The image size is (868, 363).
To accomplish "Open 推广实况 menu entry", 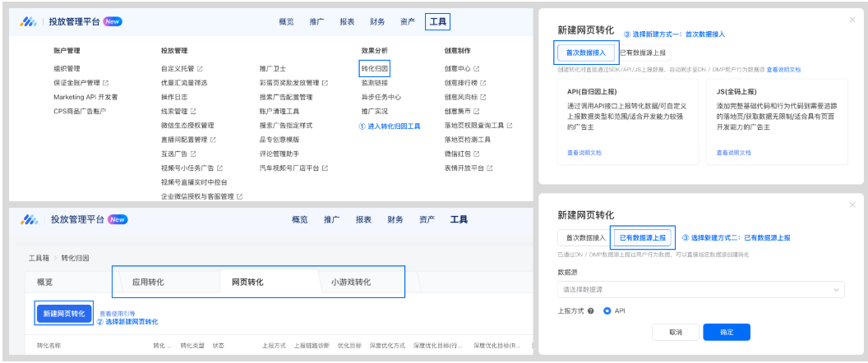I will (375, 111).
